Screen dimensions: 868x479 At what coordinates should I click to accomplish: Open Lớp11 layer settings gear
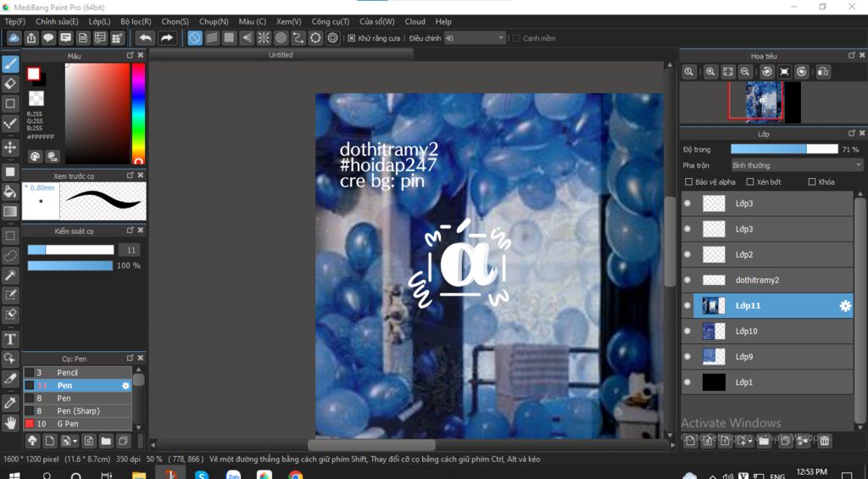coord(845,306)
